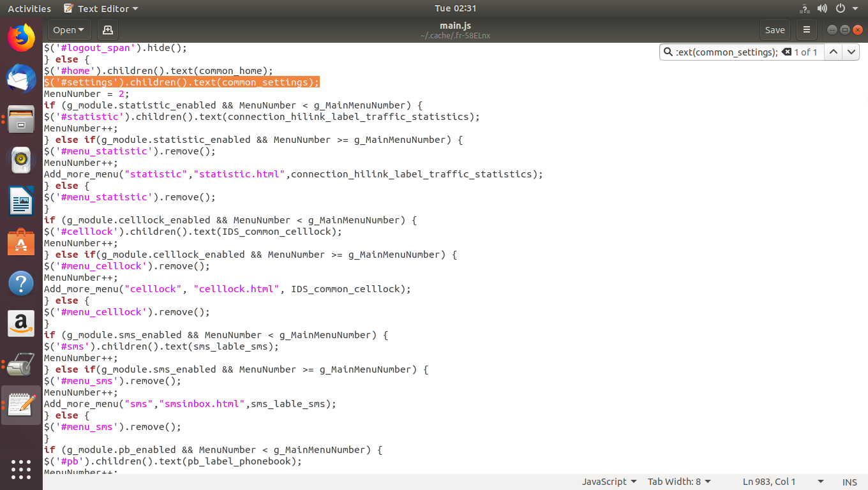This screenshot has width=868, height=490.
Task: Open the Ln 983, Col 1 position dropdown
Action: 783,482
